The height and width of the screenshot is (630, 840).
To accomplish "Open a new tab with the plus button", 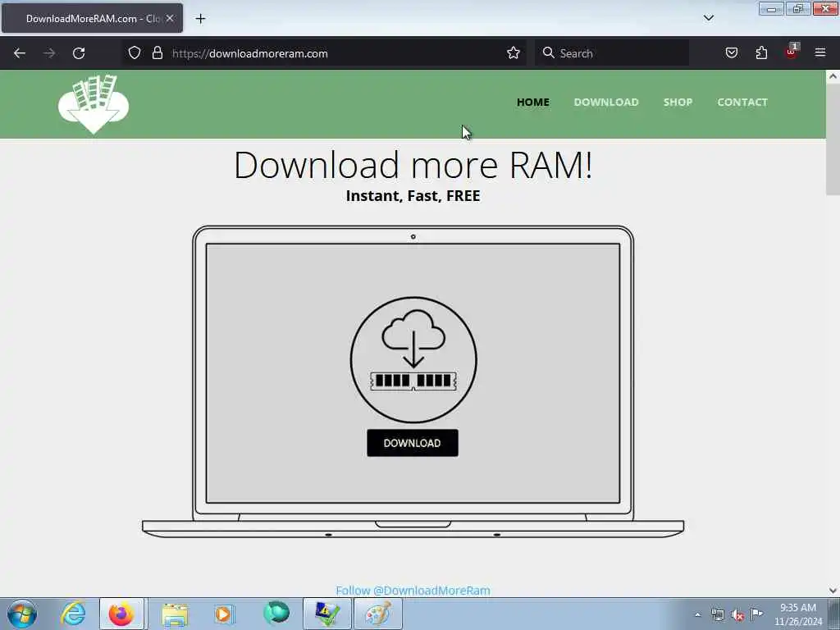I will point(200,19).
